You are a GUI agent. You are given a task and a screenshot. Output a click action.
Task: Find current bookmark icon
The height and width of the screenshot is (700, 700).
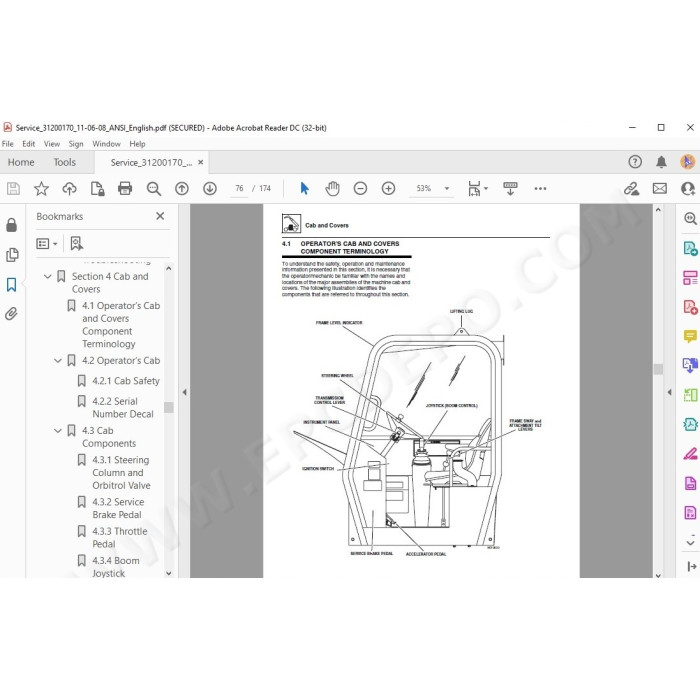76,244
